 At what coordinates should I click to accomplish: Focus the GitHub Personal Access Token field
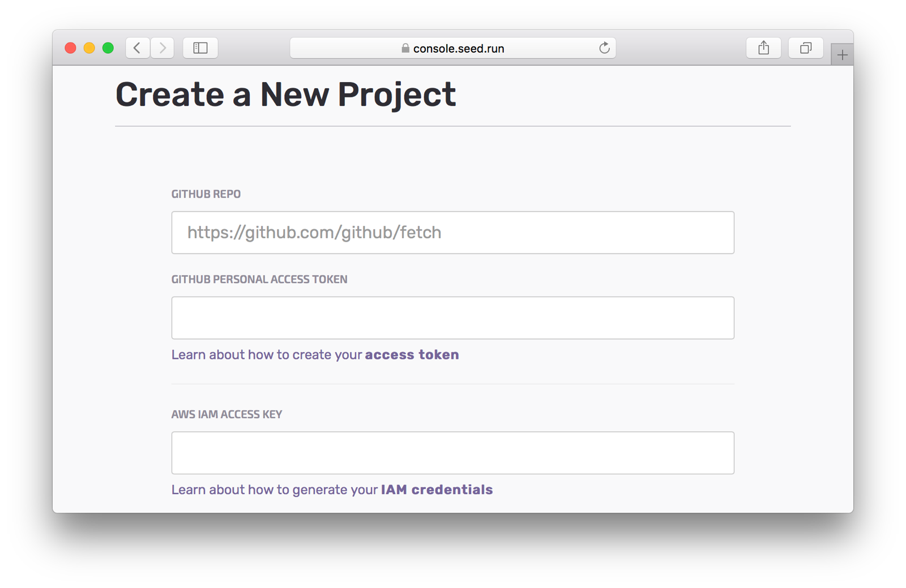(x=452, y=318)
